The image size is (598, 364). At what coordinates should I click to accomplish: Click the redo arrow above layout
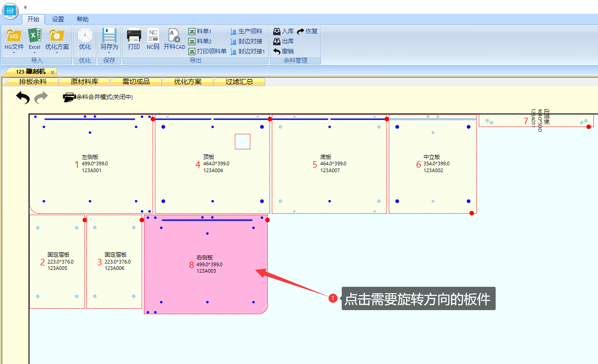pyautogui.click(x=42, y=97)
